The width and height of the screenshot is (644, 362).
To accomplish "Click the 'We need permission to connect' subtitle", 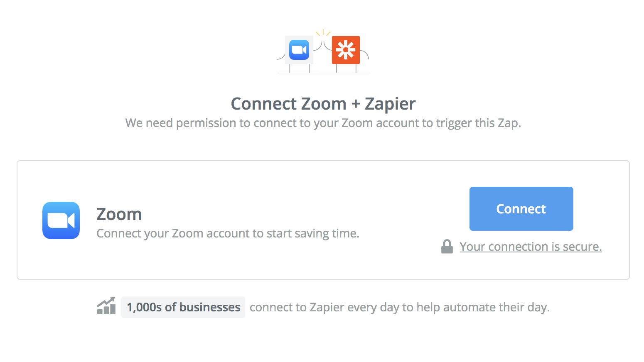I will click(x=323, y=123).
